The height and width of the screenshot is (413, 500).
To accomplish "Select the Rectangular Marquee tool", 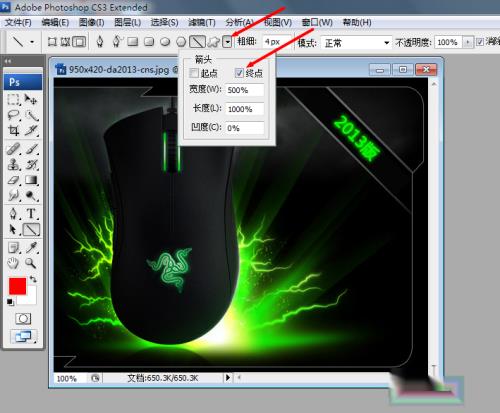I will (x=14, y=99).
